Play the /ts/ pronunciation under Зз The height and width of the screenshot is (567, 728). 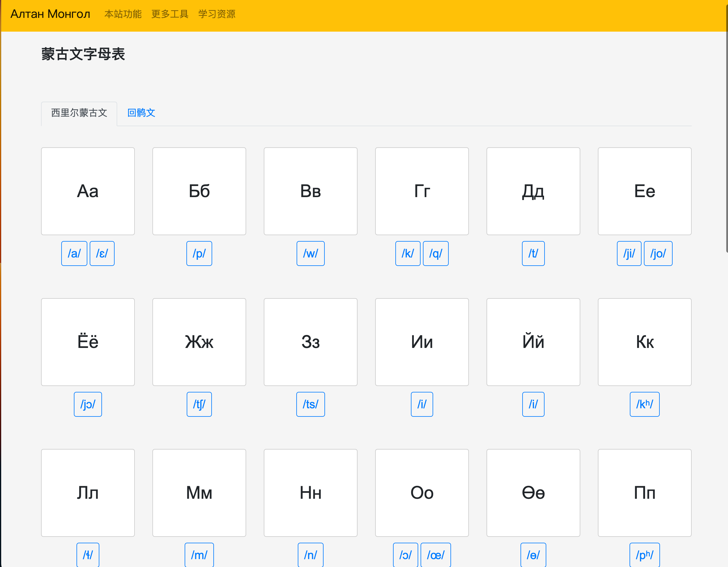[x=310, y=404]
